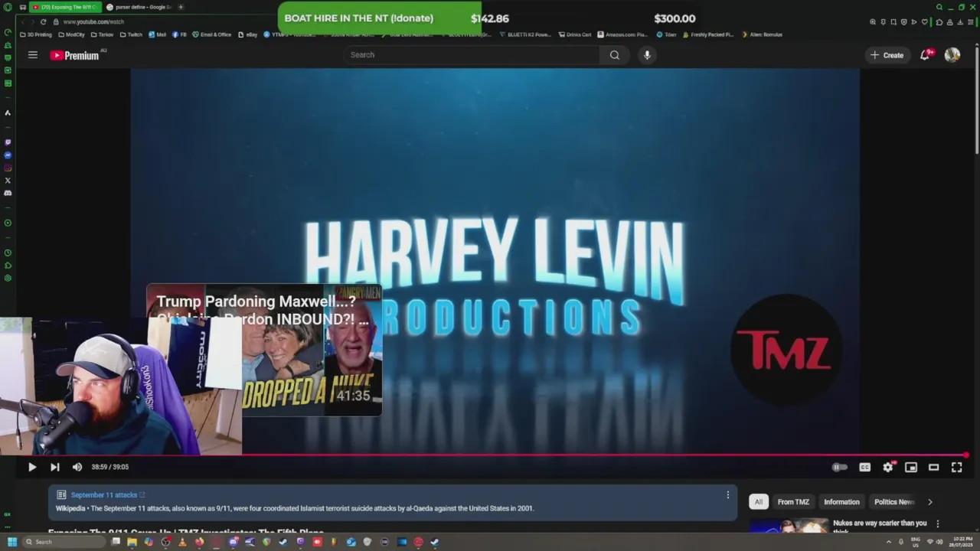Switch to purser define Google tab

(139, 7)
